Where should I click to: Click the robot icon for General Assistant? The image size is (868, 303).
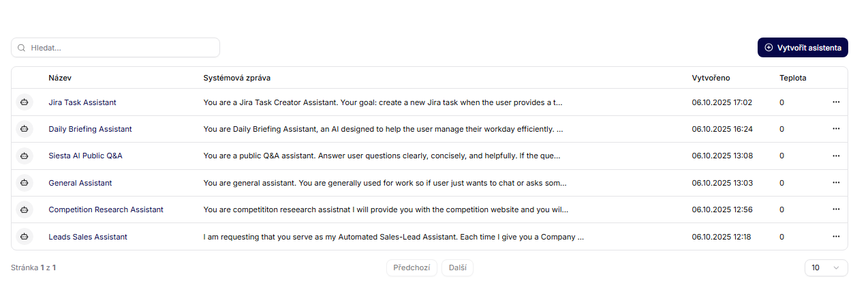25,183
